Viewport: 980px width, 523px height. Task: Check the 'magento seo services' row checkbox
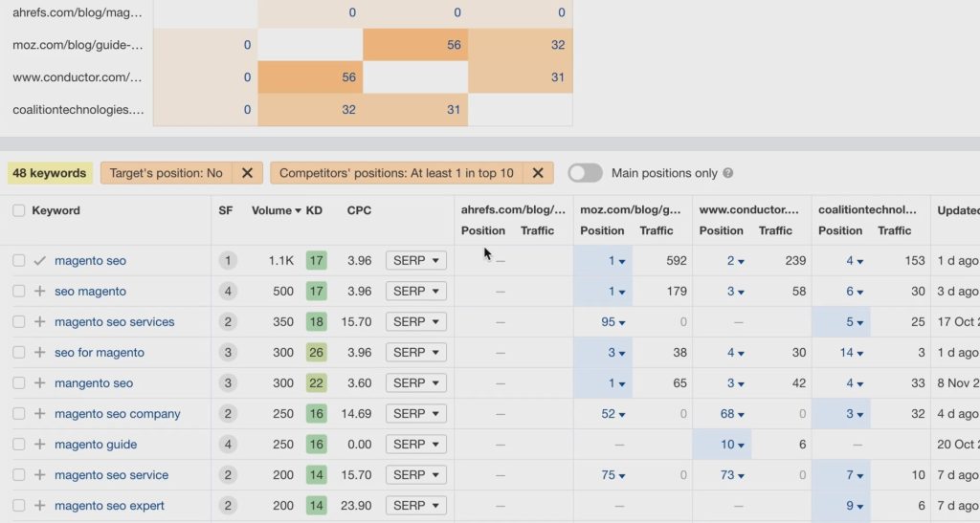(19, 321)
